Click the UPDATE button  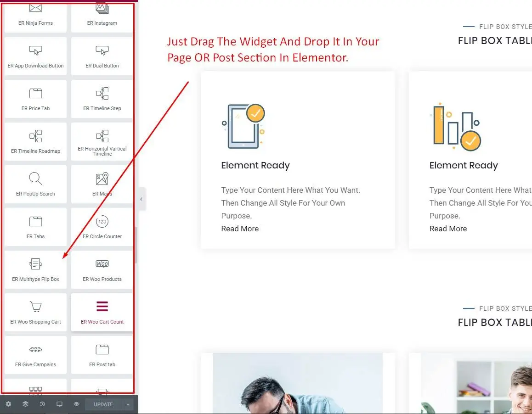[103, 404]
